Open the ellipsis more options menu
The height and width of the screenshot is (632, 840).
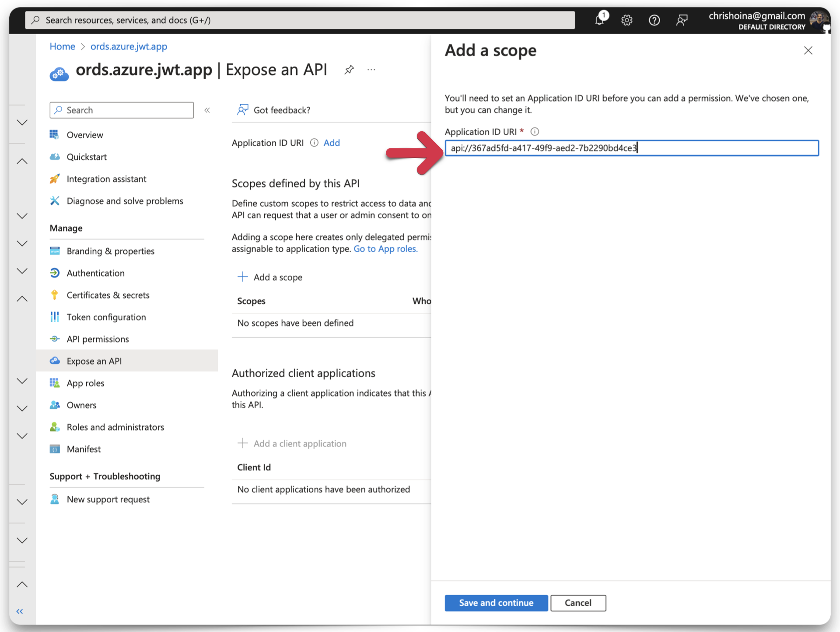tap(371, 70)
